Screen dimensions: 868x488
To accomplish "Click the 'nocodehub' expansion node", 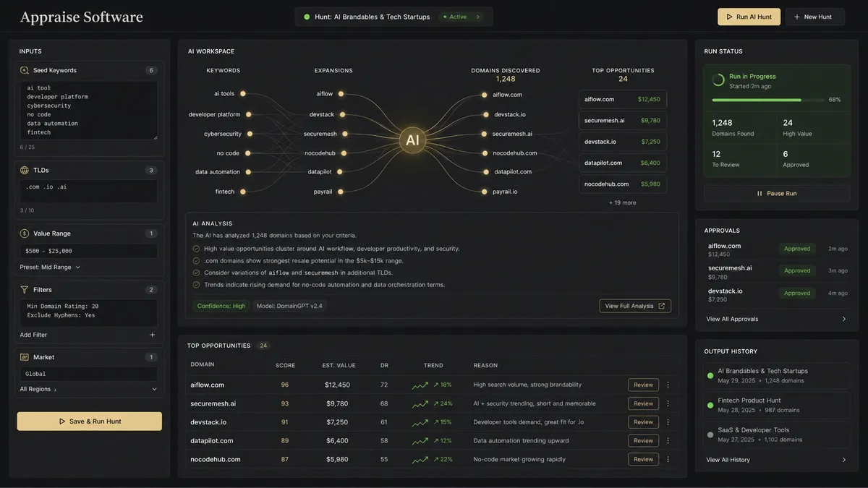I will click(x=344, y=153).
